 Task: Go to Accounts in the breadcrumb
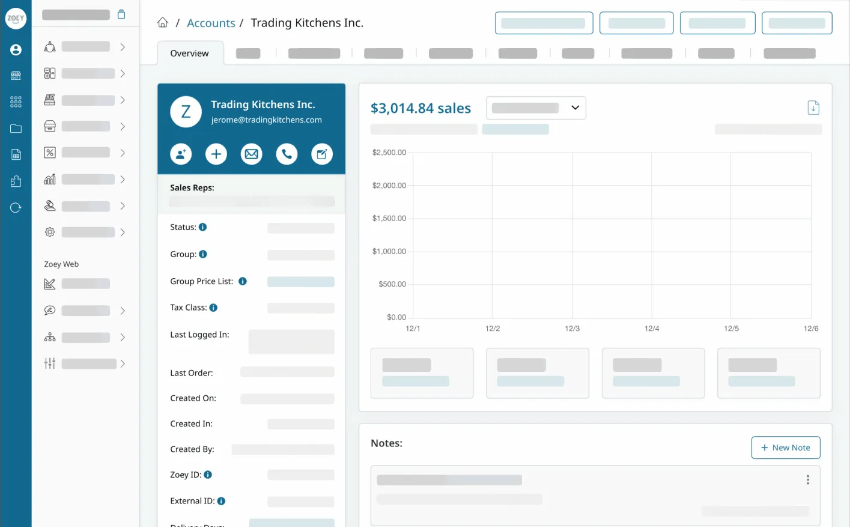point(211,23)
